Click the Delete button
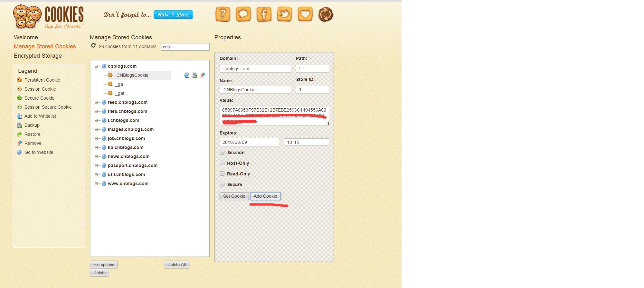The image size is (644, 288). click(99, 273)
